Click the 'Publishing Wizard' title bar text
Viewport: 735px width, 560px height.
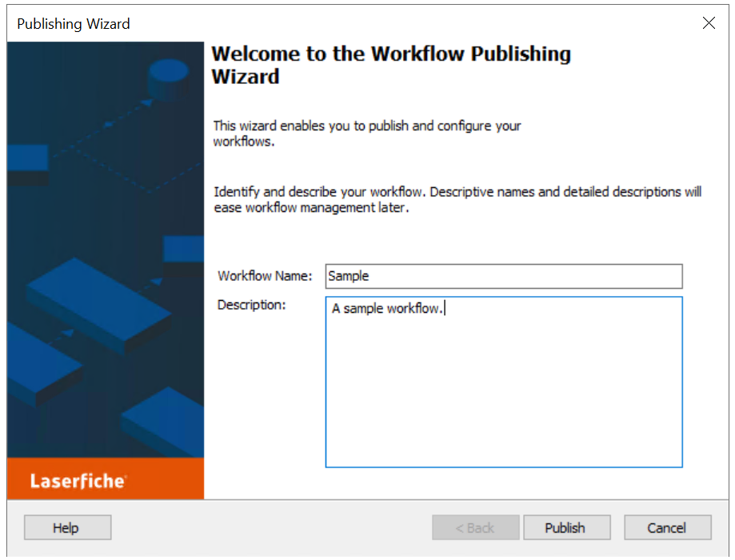tap(73, 23)
